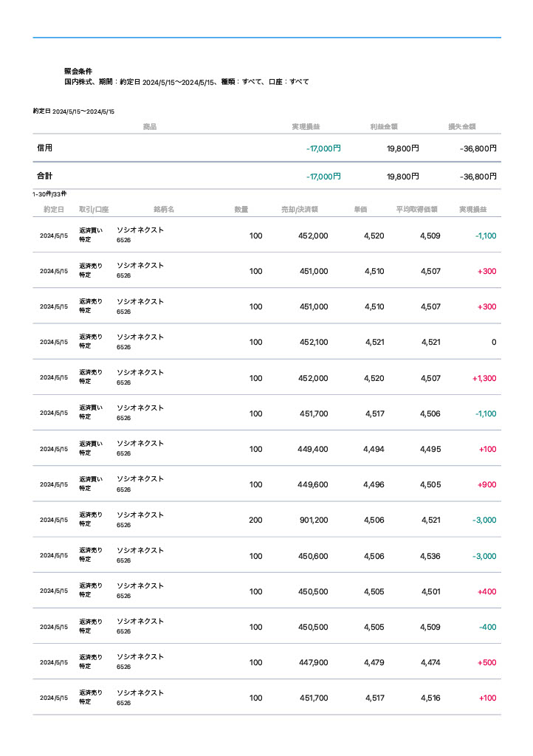Sort by the 売却/決済額 column header
The width and height of the screenshot is (533, 756).
(300, 210)
